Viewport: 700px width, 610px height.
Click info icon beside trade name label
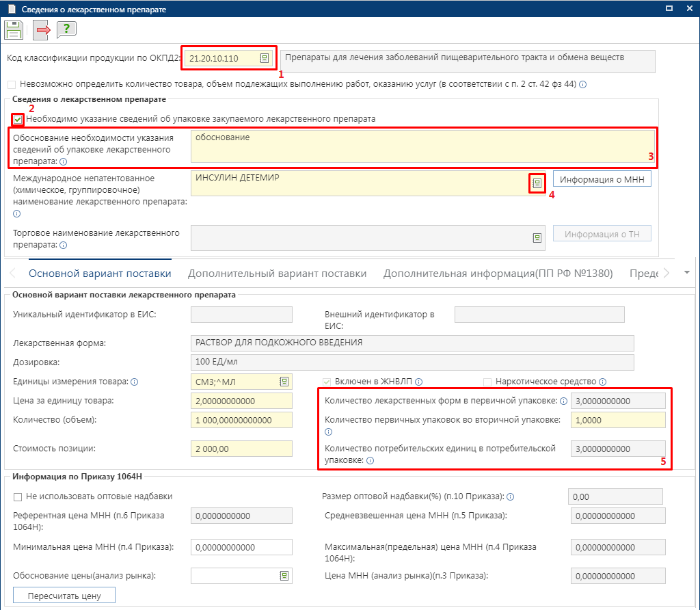click(64, 245)
